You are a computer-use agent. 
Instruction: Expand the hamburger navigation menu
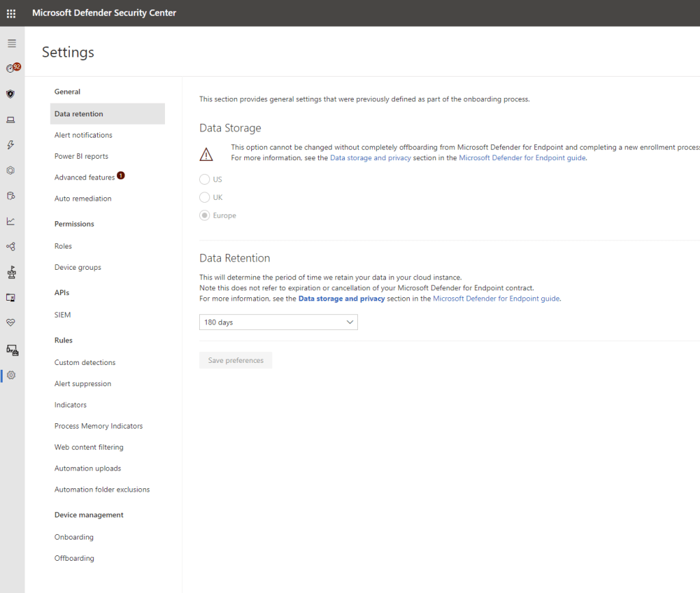(x=11, y=43)
